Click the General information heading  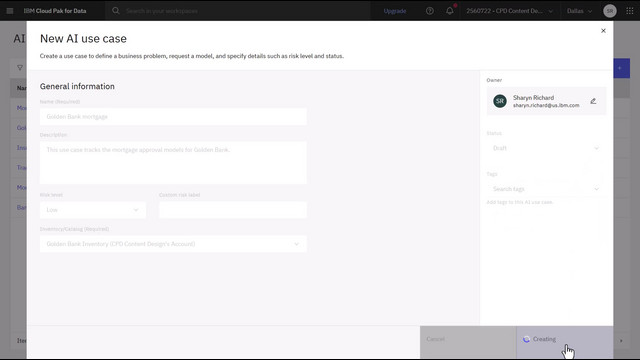click(77, 86)
